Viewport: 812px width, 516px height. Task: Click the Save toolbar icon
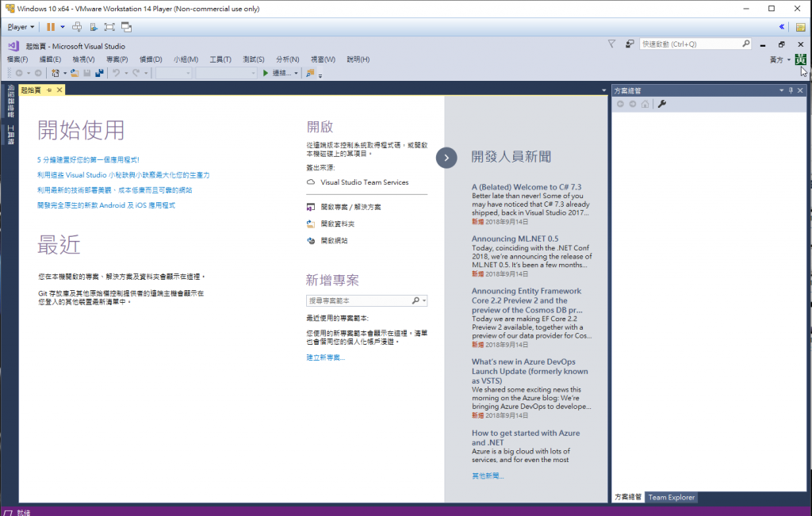point(87,73)
